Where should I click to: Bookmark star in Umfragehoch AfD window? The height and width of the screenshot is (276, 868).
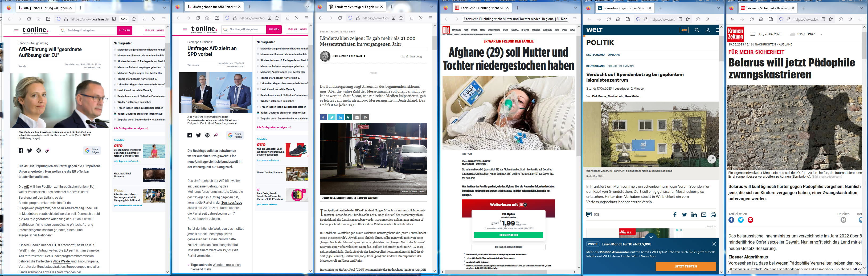[x=277, y=18]
